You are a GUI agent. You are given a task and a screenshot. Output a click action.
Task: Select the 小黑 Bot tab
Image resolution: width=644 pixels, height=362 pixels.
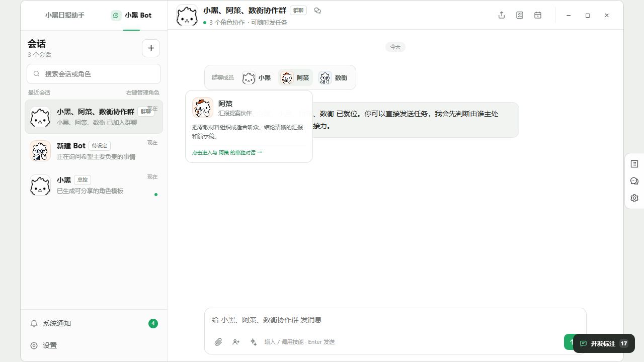tap(131, 15)
